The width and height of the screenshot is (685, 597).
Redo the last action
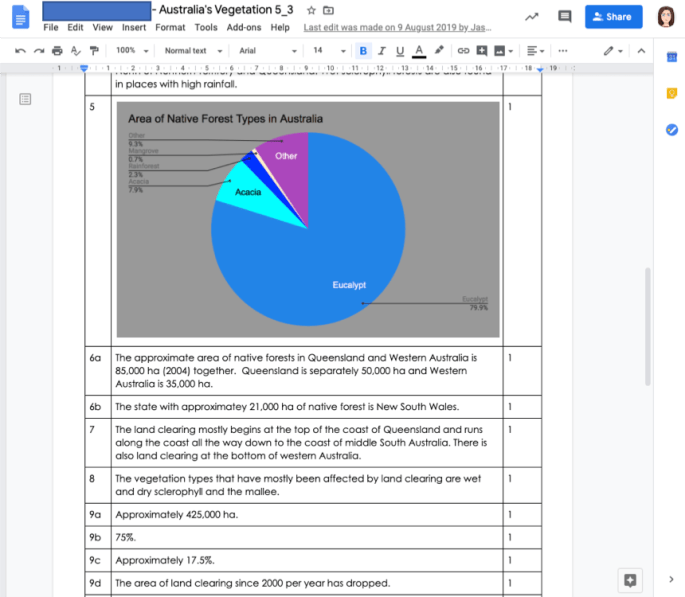tap(39, 51)
